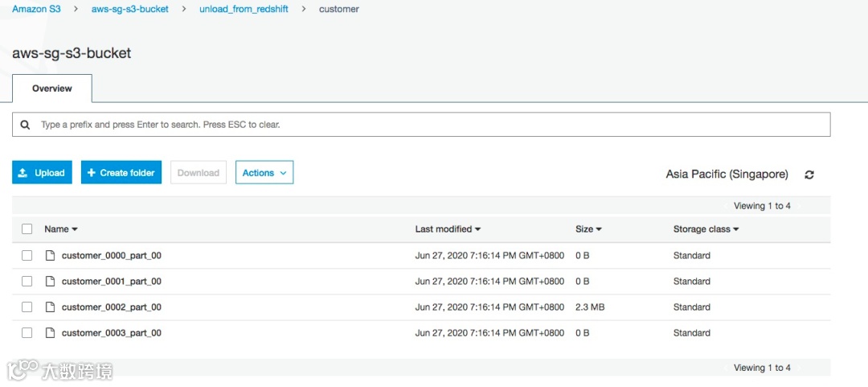This screenshot has width=868, height=387.
Task: Click file icon of customer_0003_part_00
Action: (x=50, y=332)
